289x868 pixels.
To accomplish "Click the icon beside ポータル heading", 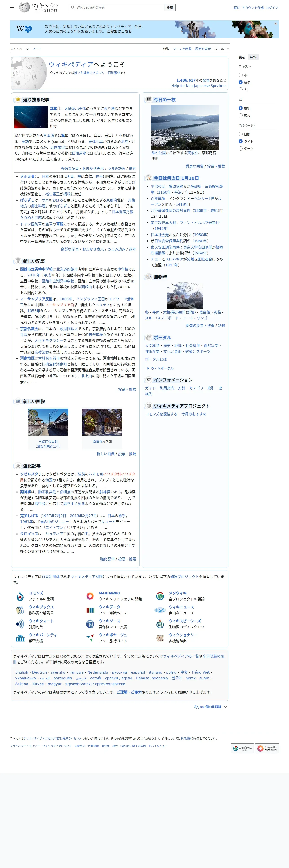I will pos(148,337).
